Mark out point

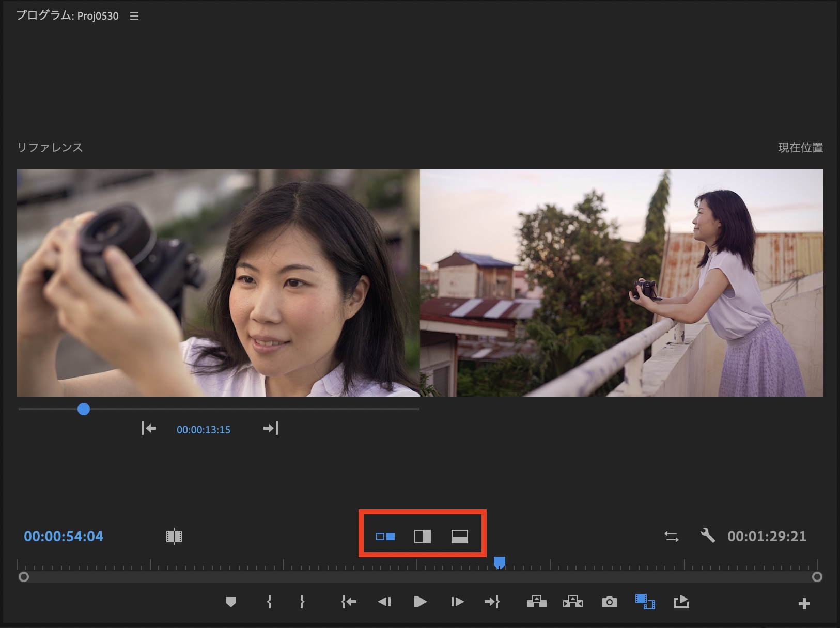[302, 602]
